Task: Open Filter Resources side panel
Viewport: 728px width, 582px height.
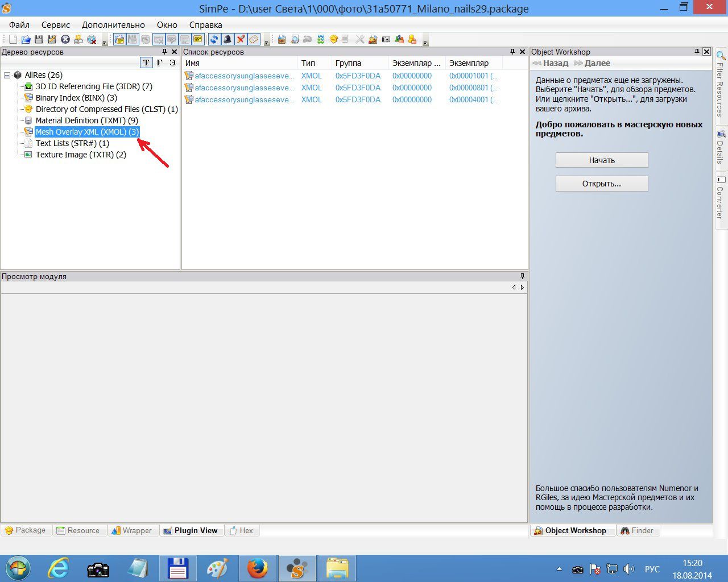Action: [720, 85]
